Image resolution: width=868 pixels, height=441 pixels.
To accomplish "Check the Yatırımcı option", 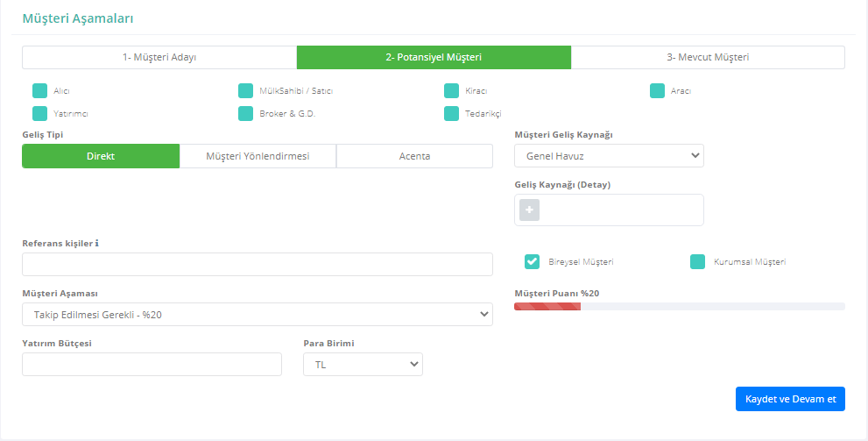I will [x=40, y=114].
